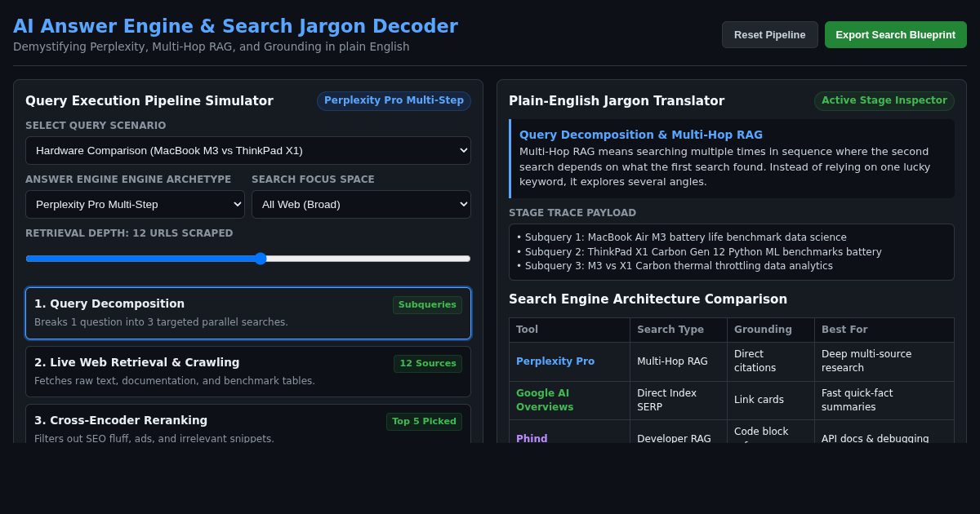Click Fast quick-fact summaries cell
This screenshot has width=980, height=514.
point(884,400)
